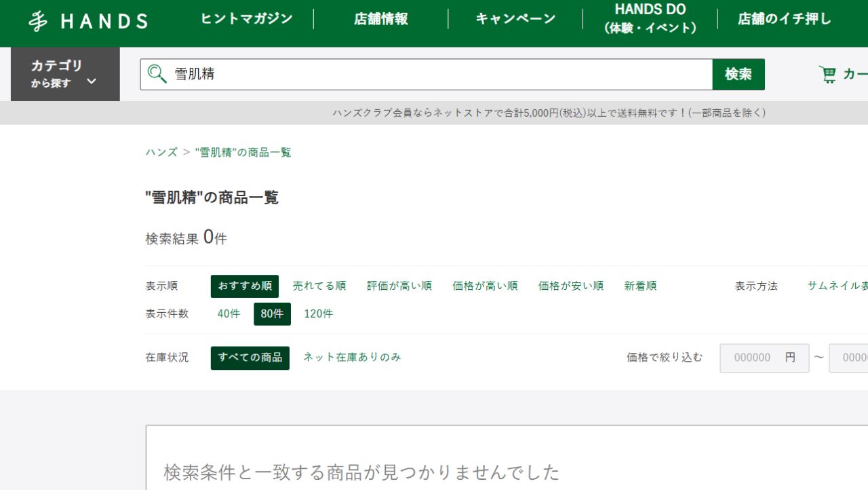Filter by ネット在庫ありのみ

point(352,357)
